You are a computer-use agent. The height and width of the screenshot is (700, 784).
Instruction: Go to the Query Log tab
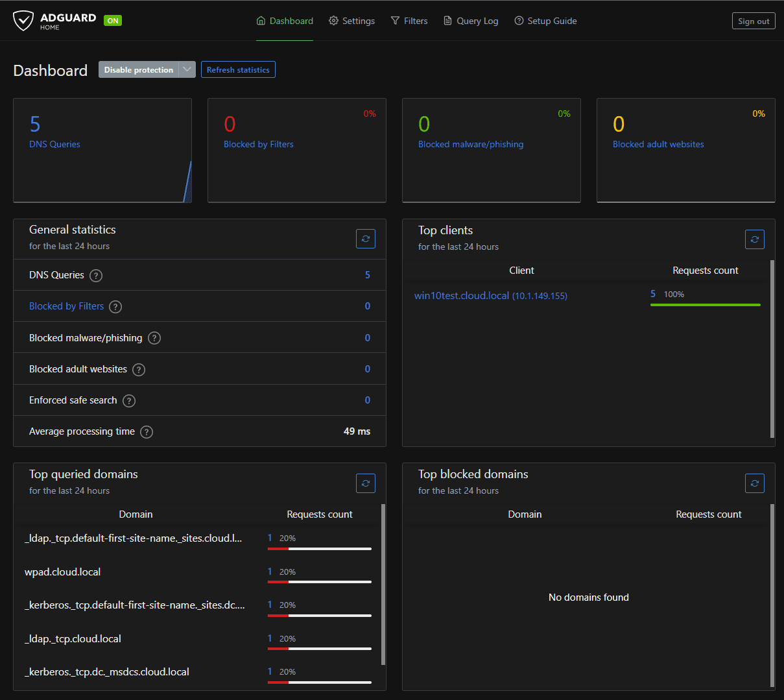471,21
